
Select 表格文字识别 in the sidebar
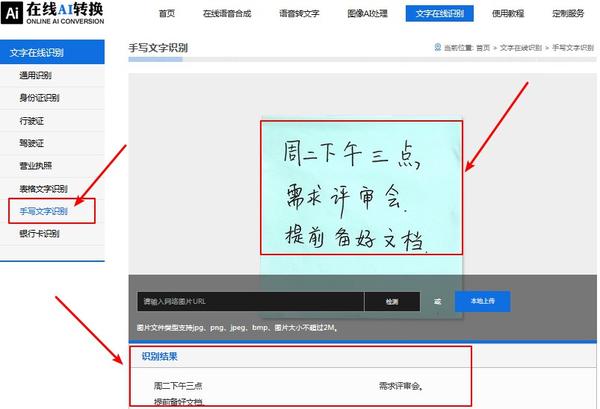[x=52, y=189]
